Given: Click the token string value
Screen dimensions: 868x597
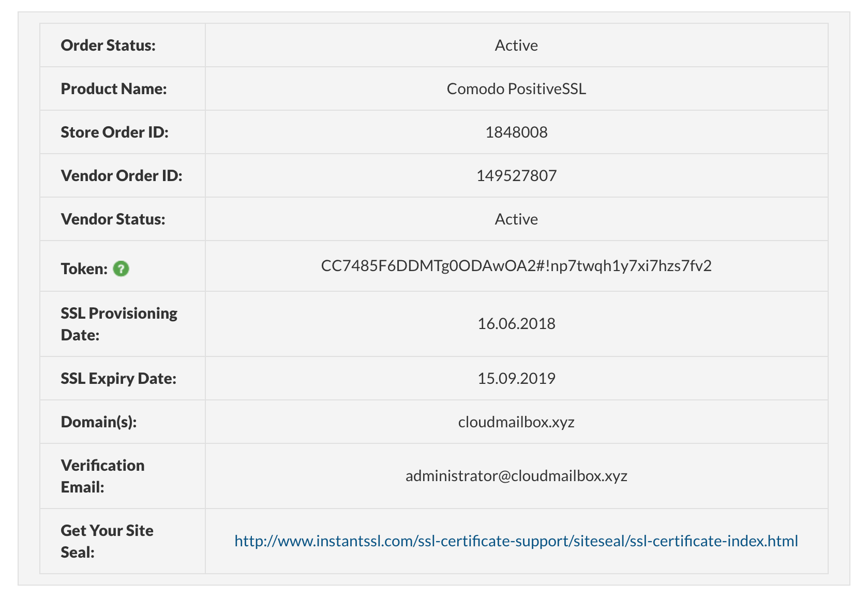Looking at the screenshot, I should tap(516, 266).
